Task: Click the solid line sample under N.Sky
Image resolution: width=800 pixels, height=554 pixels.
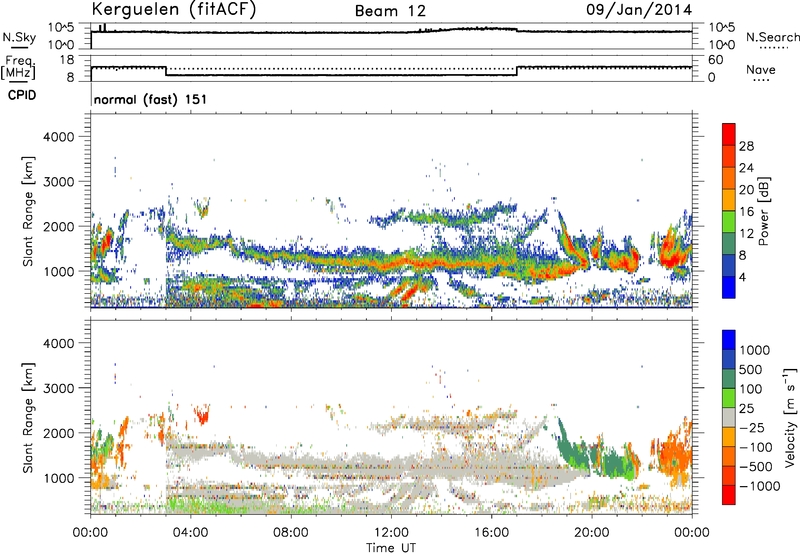Action: coord(19,48)
